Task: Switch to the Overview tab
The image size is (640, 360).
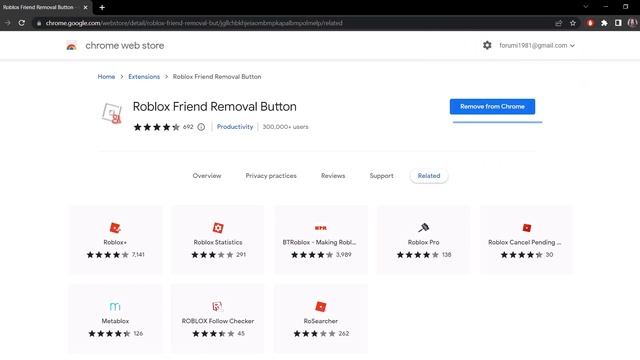Action: point(207,176)
